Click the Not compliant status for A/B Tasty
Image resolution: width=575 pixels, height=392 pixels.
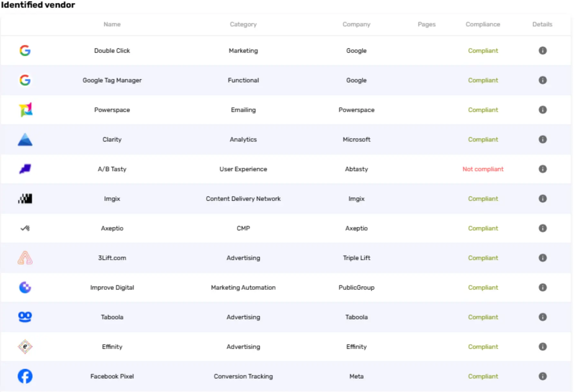coord(483,169)
